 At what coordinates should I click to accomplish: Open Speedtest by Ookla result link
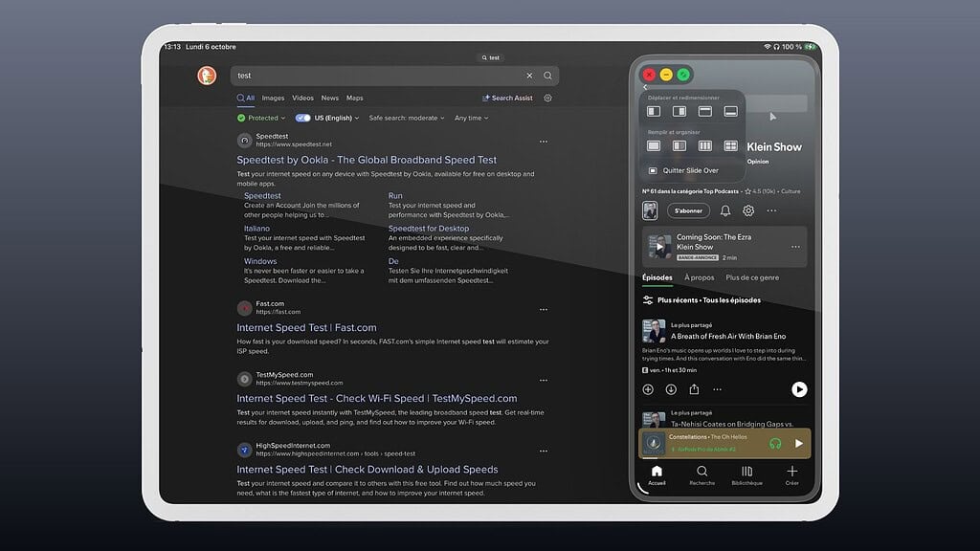click(367, 160)
